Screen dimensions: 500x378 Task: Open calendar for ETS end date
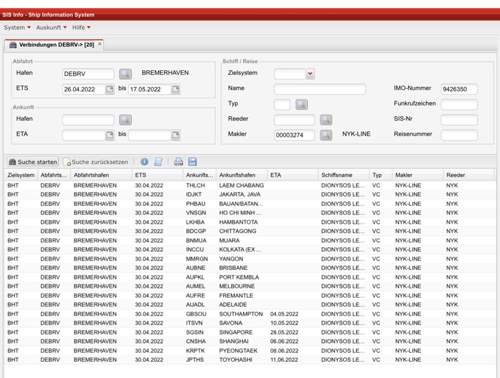click(x=175, y=89)
